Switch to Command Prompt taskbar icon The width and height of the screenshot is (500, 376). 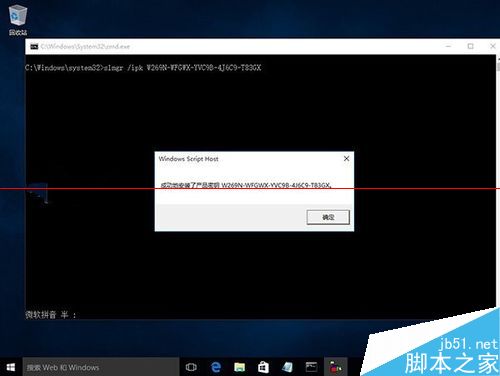pyautogui.click(x=312, y=367)
